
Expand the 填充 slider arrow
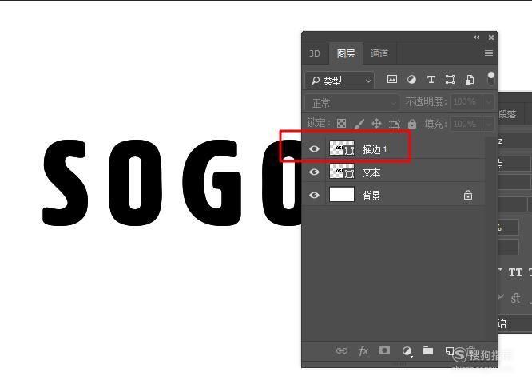pos(489,124)
